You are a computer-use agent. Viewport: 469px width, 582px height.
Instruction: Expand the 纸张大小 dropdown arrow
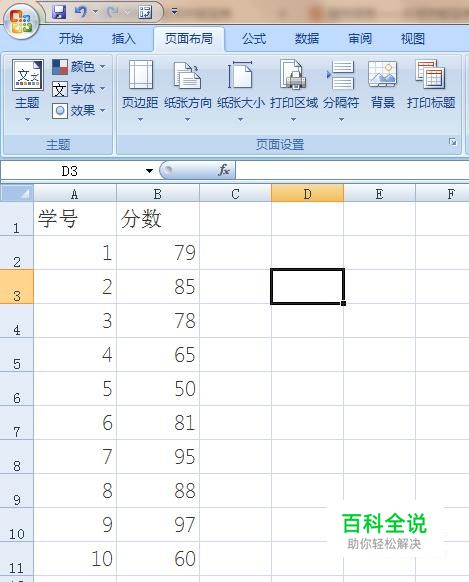coord(240,120)
